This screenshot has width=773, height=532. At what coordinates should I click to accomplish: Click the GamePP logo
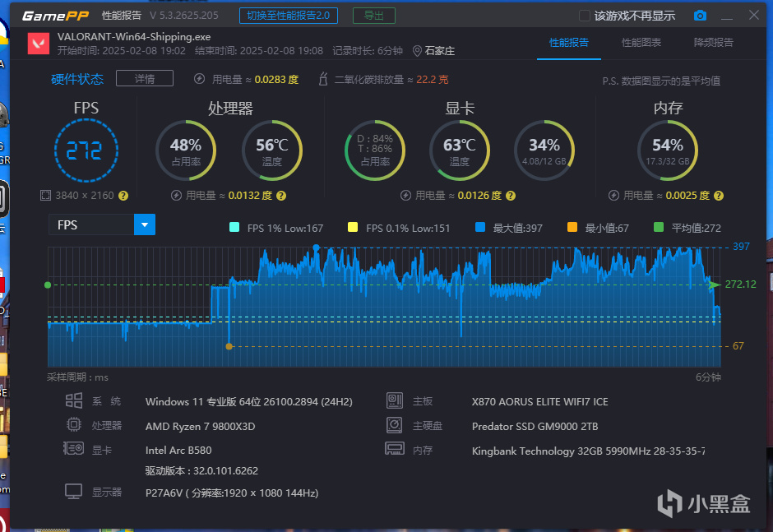pyautogui.click(x=55, y=16)
